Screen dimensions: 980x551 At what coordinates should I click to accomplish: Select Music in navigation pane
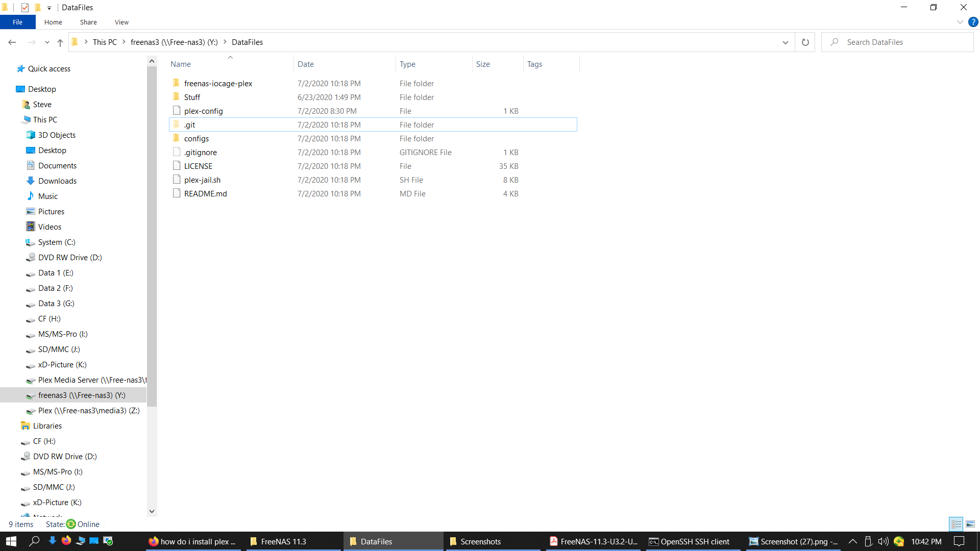pyautogui.click(x=47, y=196)
